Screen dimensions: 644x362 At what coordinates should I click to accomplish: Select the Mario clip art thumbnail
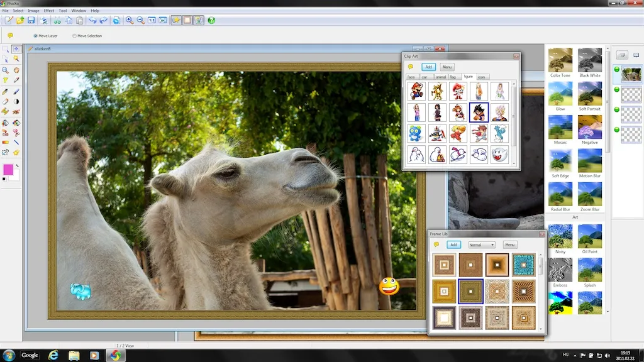pos(416,91)
